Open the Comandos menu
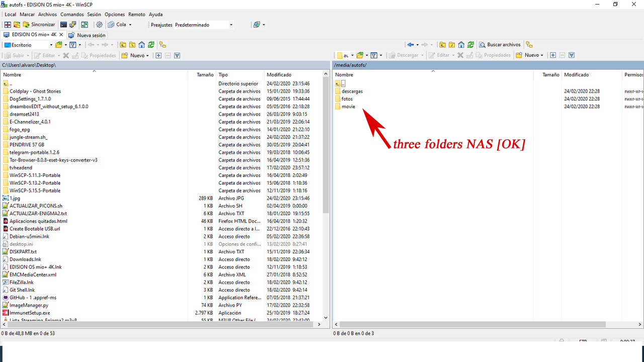This screenshot has height=362, width=644. (72, 15)
